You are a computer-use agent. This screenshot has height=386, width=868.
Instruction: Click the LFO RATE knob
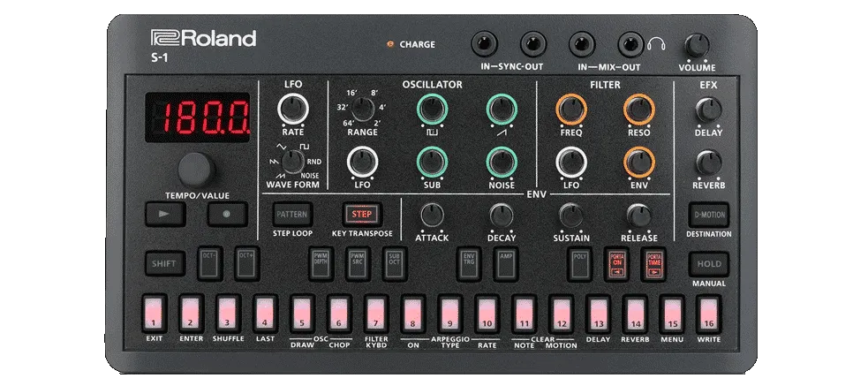pos(293,109)
